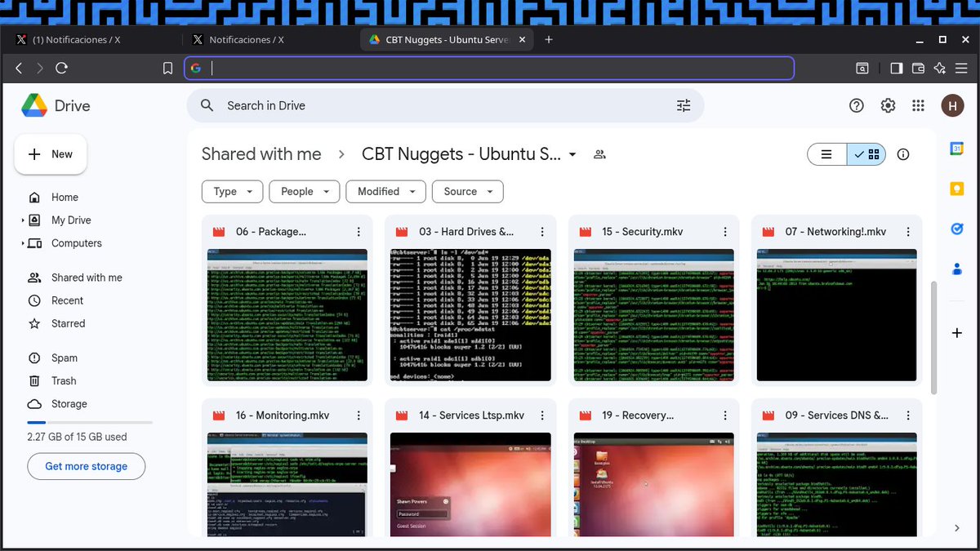
Task: Click the storage usage progress bar
Action: [x=90, y=422]
